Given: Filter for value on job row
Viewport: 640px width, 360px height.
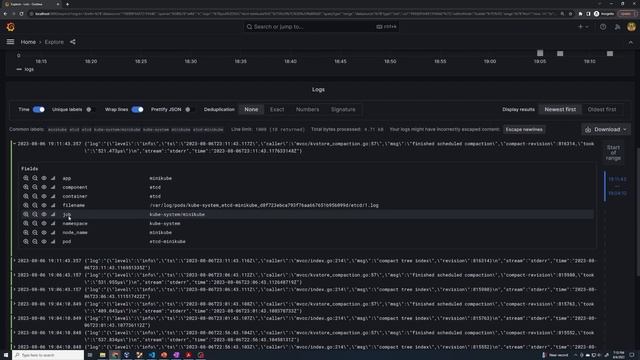Looking at the screenshot, I should tap(26, 214).
